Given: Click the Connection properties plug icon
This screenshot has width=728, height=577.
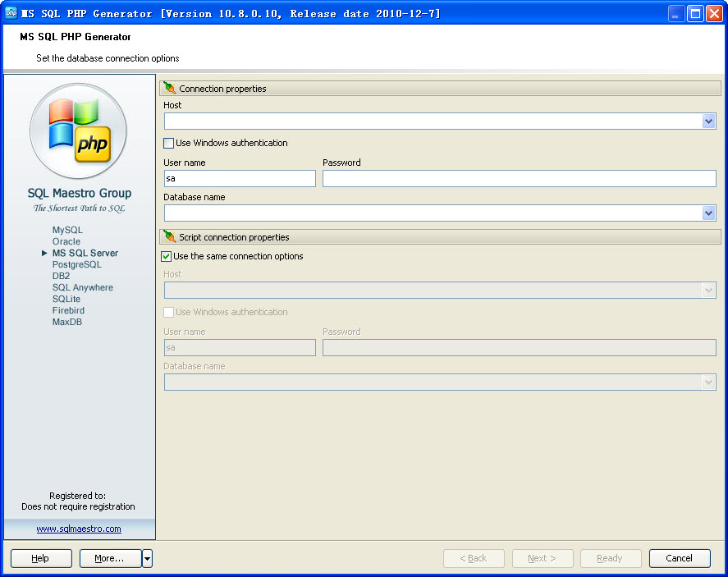Looking at the screenshot, I should click(x=170, y=89).
